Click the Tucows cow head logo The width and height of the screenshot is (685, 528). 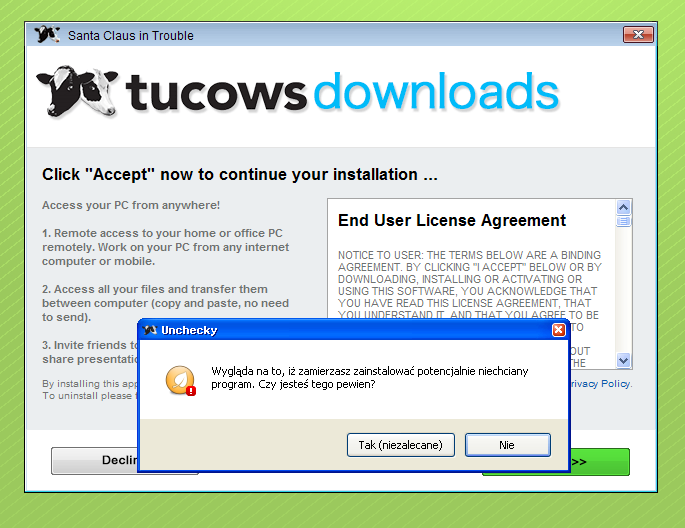click(77, 91)
